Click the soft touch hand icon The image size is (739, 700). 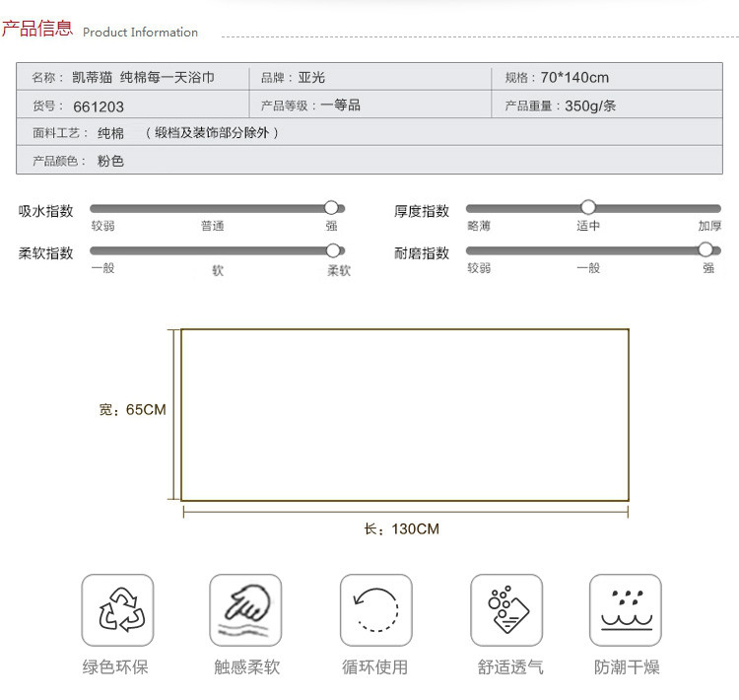[245, 610]
